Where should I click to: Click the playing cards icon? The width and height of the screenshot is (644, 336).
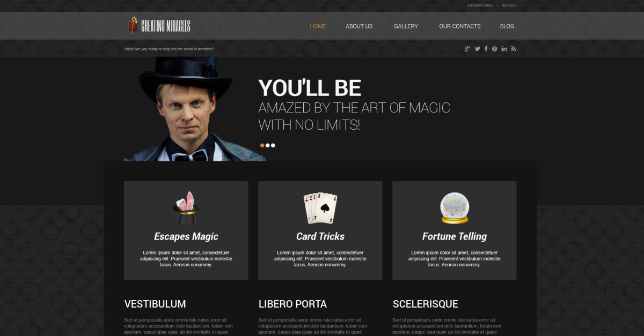pyautogui.click(x=320, y=208)
